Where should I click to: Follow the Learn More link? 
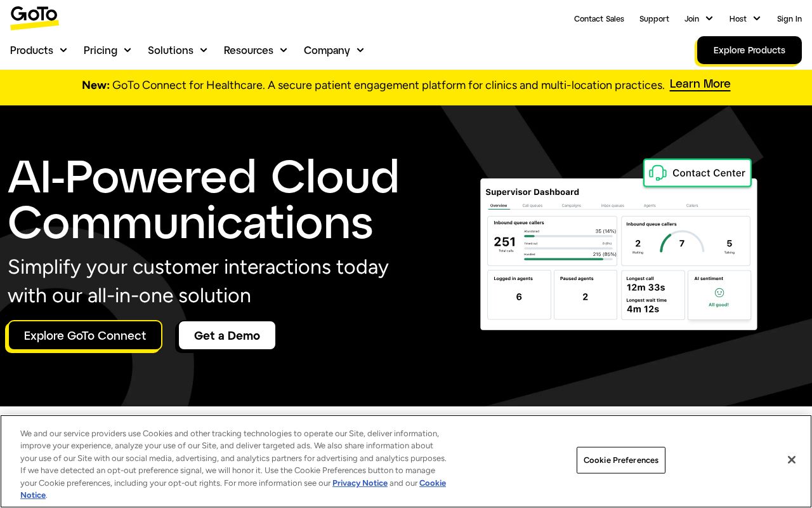click(x=700, y=84)
